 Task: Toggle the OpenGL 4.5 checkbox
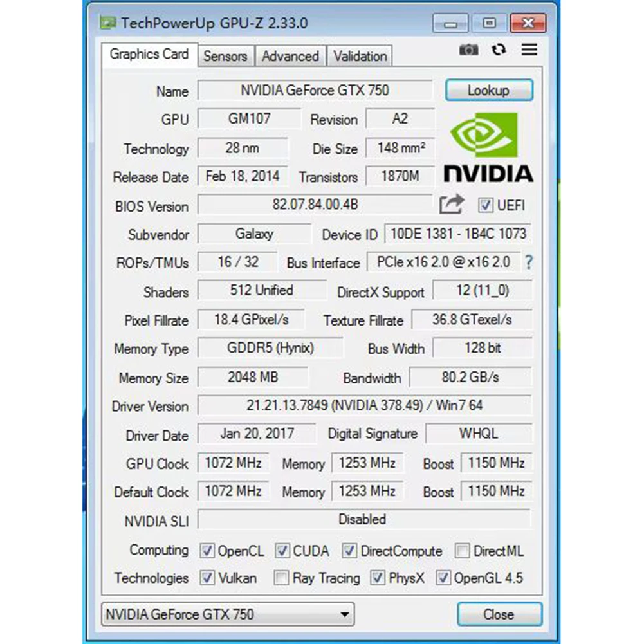click(x=443, y=578)
